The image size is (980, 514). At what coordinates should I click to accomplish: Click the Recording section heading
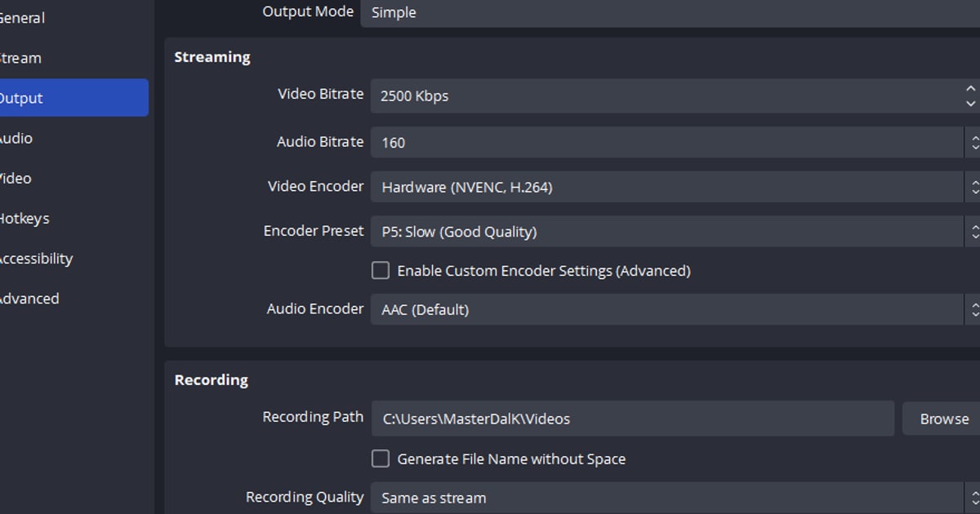tap(212, 380)
